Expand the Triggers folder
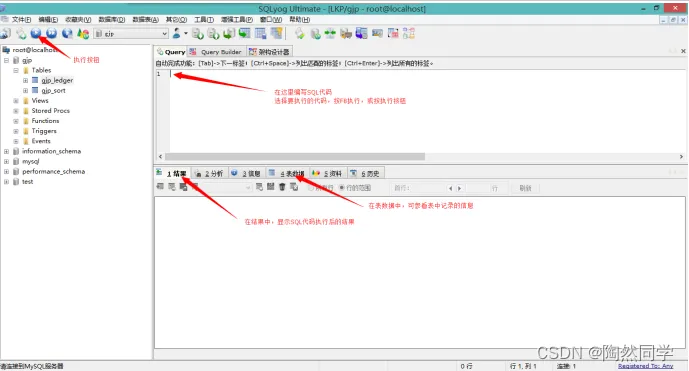689x371 pixels. click(x=16, y=131)
